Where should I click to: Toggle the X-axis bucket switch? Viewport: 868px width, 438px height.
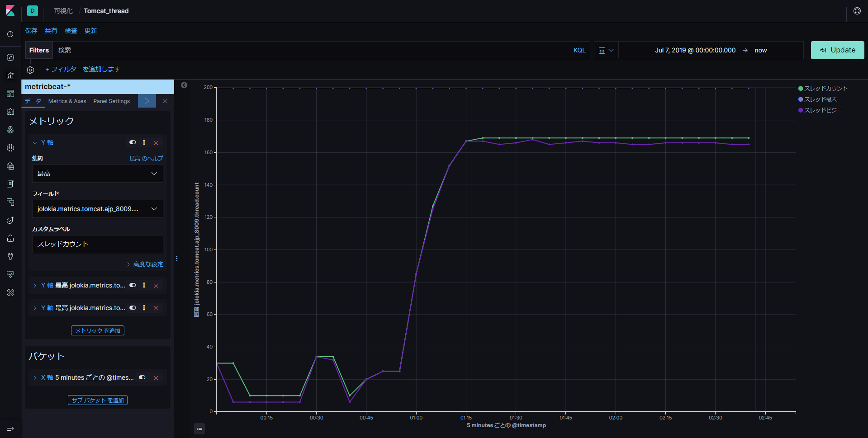point(142,377)
